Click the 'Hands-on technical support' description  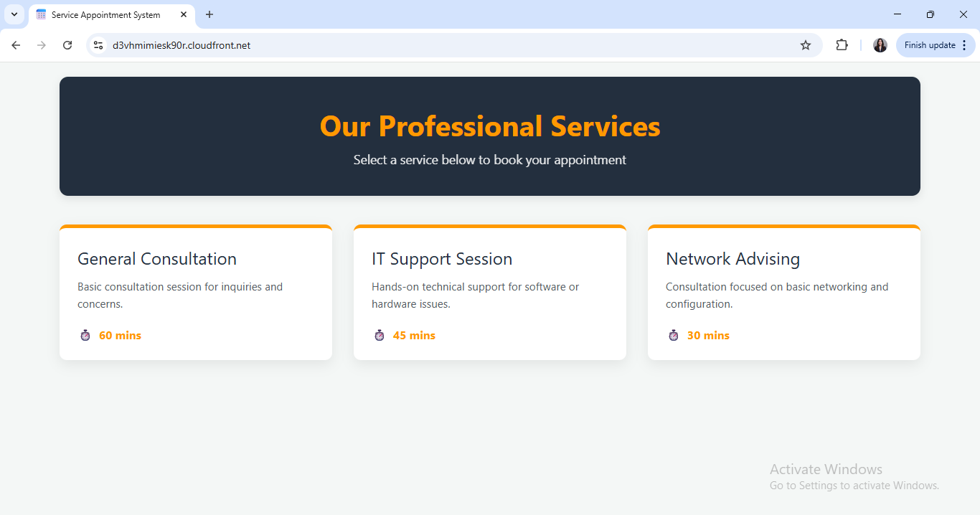(475, 296)
